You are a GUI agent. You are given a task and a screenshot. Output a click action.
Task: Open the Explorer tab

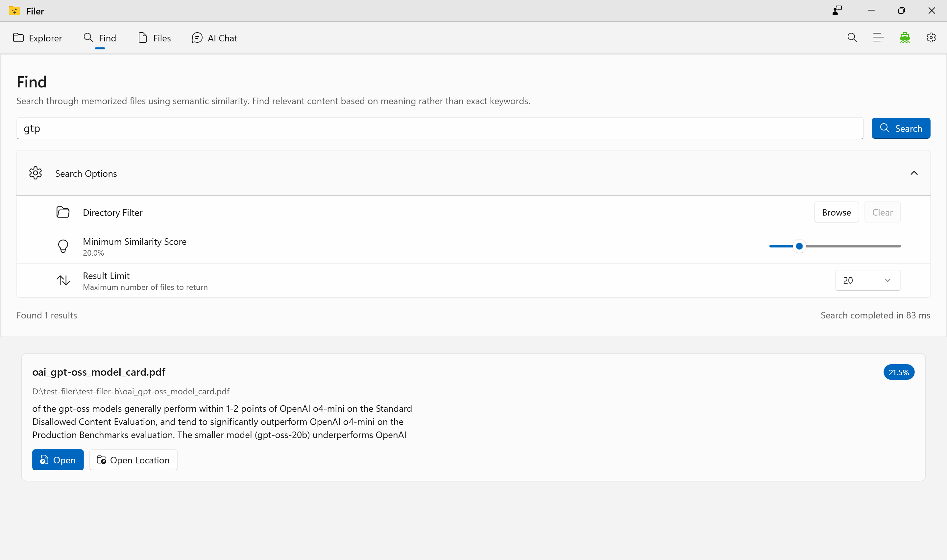pos(37,37)
